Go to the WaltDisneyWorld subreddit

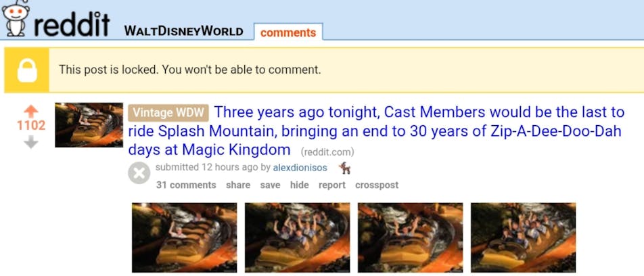coord(183,31)
